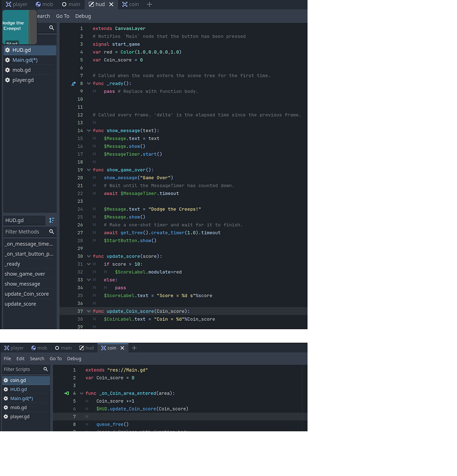457x476 pixels.
Task: Close the hud script tab
Action: 111,4
